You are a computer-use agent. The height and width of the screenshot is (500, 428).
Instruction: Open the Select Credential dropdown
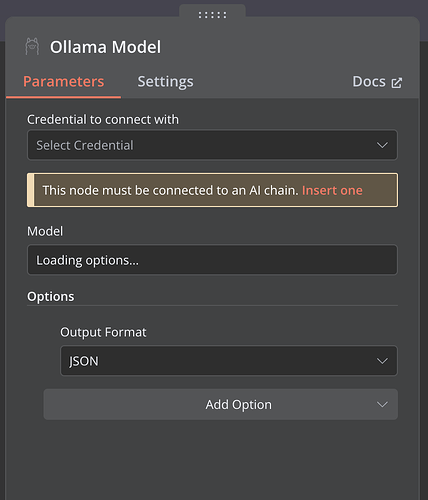212,145
